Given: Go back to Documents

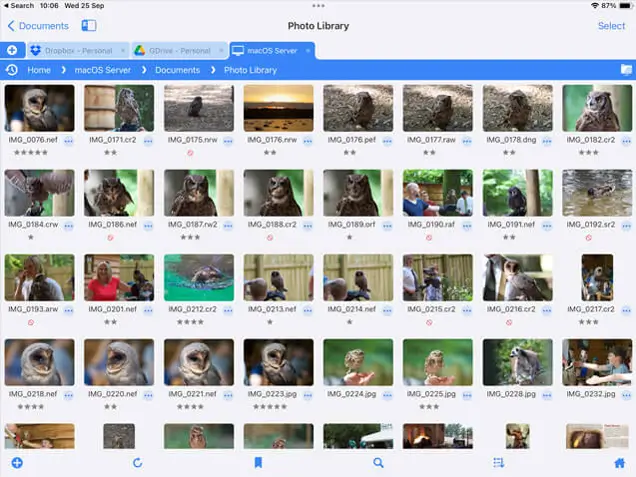Looking at the screenshot, I should coord(38,26).
